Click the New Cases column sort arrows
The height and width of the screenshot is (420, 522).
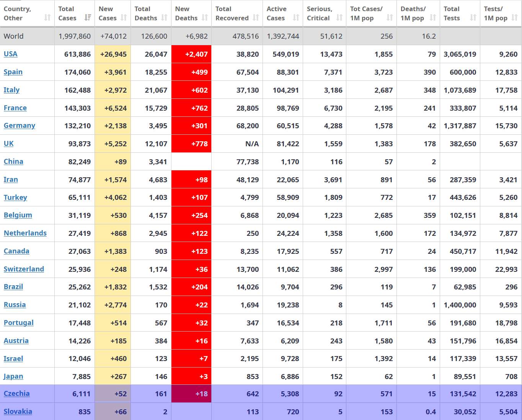coord(124,18)
